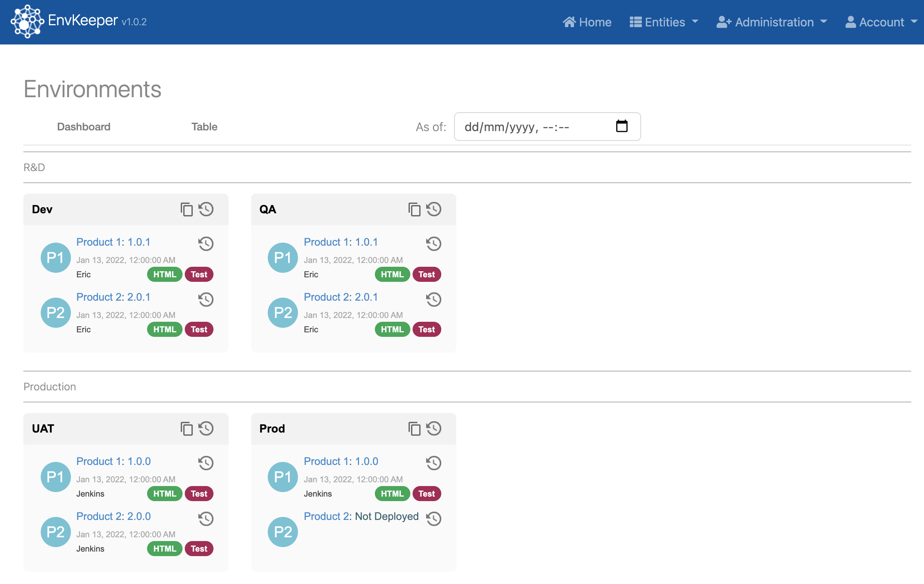Click the copy icon on Dev card
The height and width of the screenshot is (584, 924).
(x=186, y=209)
